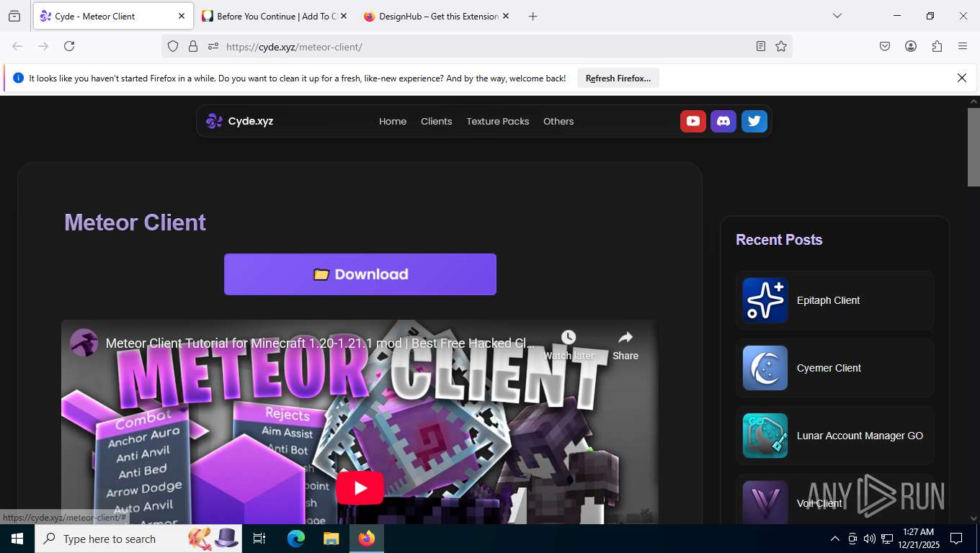Open Epitaph Client post thumbnail icon
This screenshot has height=553, width=980.
(x=765, y=300)
